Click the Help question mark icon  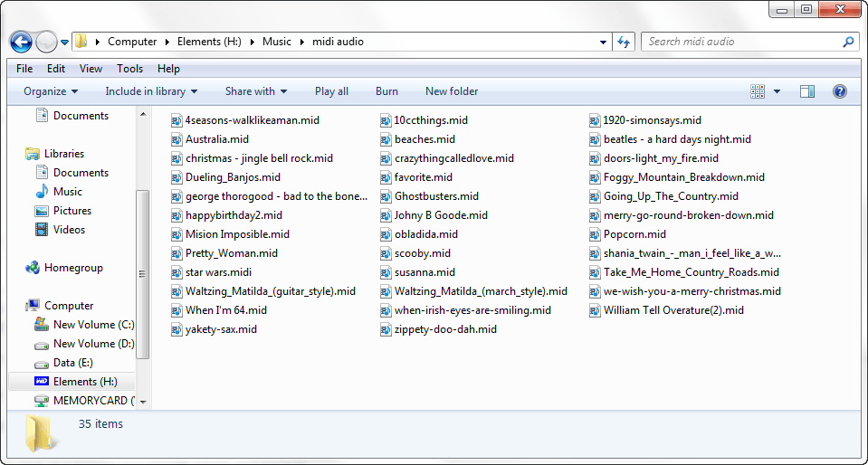point(839,91)
